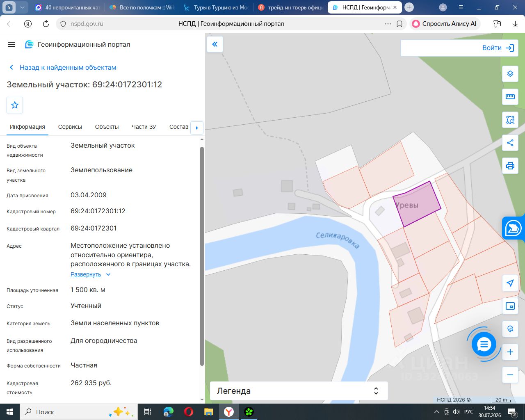Image resolution: width=525 pixels, height=420 pixels.
Task: Zoom out on the map
Action: point(510,375)
